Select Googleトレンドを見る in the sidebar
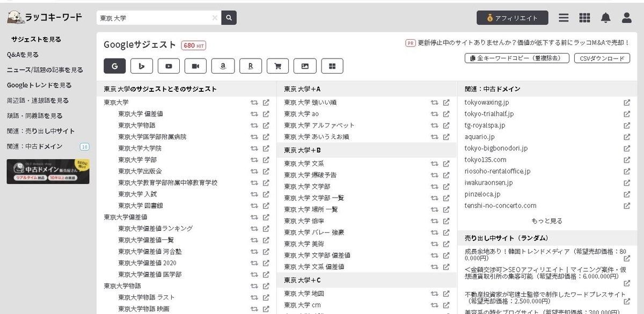The height and width of the screenshot is (314, 644). (39, 85)
